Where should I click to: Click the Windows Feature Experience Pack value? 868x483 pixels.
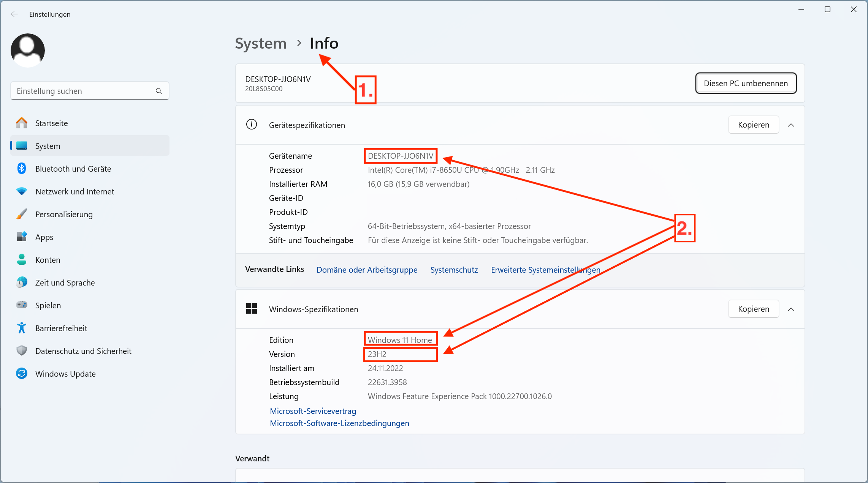(x=459, y=396)
